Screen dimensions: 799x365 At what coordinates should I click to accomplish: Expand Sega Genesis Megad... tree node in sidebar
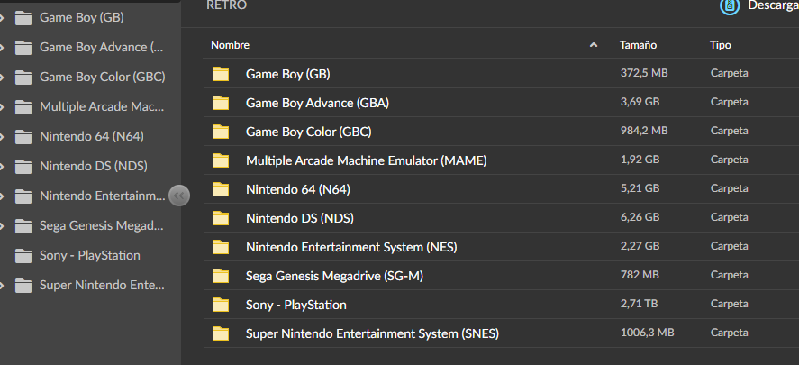(2, 226)
